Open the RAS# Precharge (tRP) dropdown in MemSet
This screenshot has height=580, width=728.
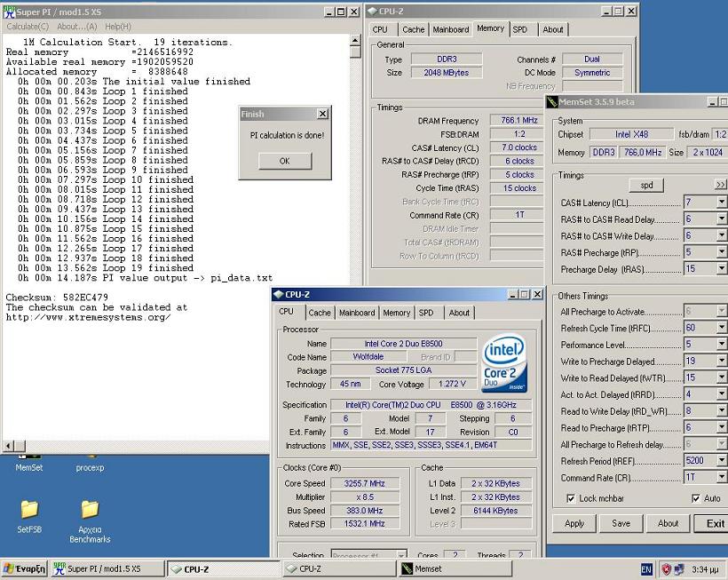coord(722,252)
